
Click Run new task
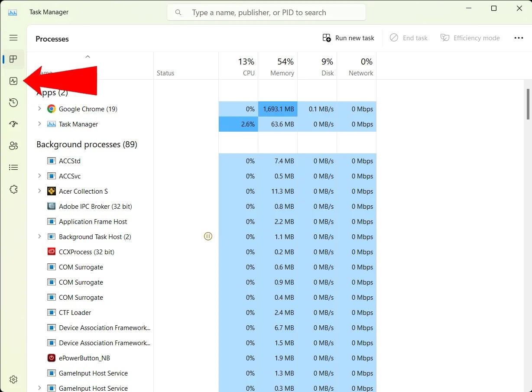coord(348,38)
